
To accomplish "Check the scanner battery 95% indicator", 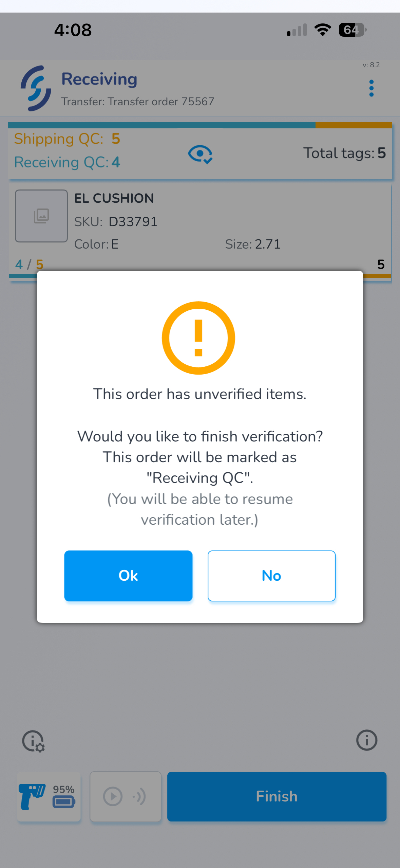I will (x=64, y=796).
